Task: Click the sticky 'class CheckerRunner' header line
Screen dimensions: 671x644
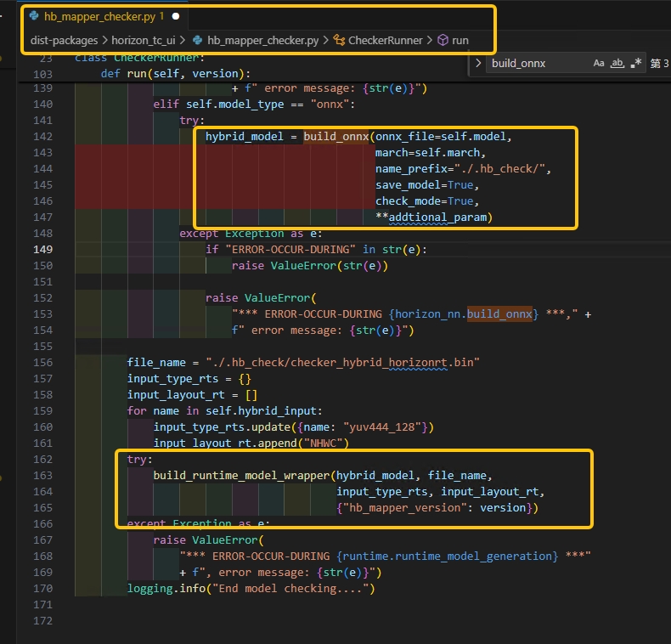Action: (x=140, y=58)
